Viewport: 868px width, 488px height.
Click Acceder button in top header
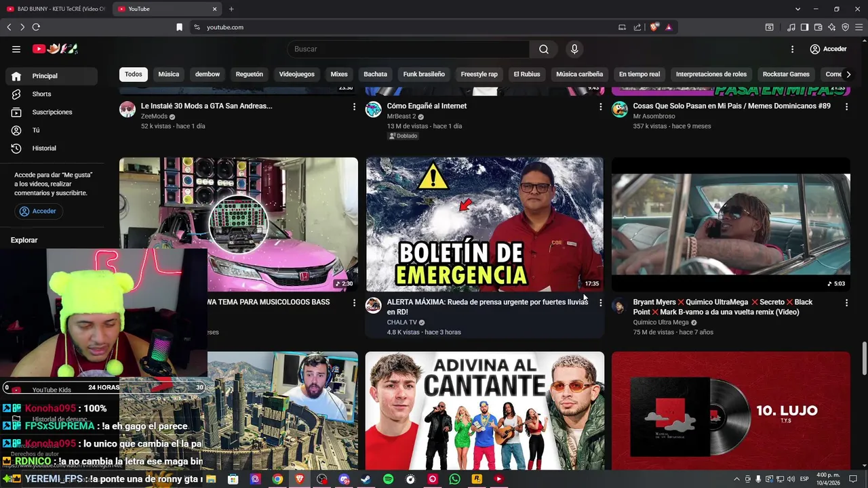pos(829,49)
